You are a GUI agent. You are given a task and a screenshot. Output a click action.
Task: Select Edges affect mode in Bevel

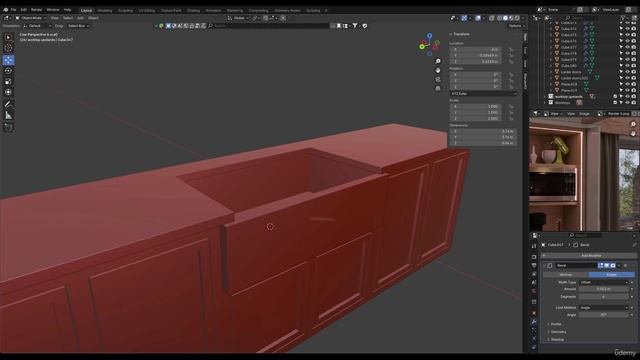(x=611, y=275)
